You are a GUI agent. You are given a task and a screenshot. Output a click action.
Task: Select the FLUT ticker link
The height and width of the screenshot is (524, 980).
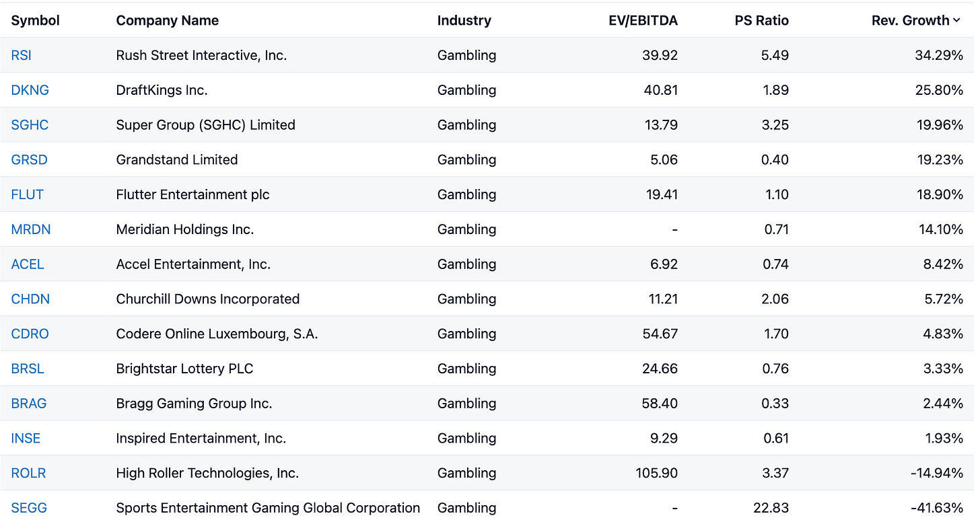(28, 194)
